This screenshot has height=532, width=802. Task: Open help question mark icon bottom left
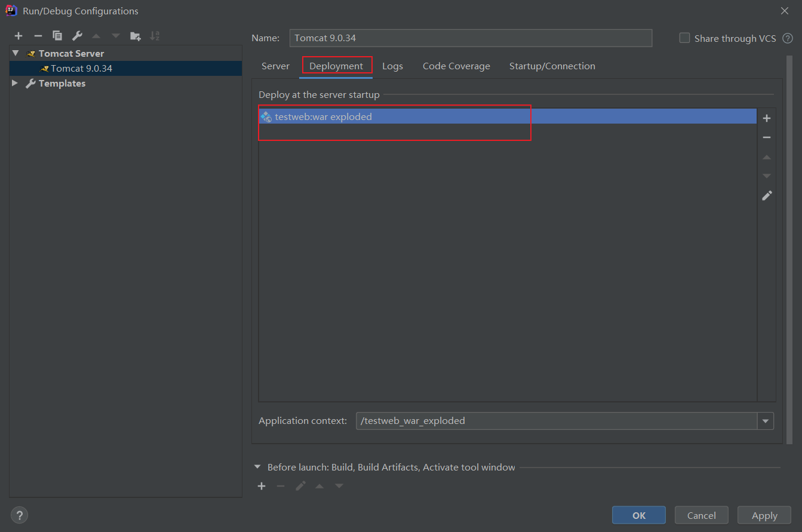click(19, 515)
